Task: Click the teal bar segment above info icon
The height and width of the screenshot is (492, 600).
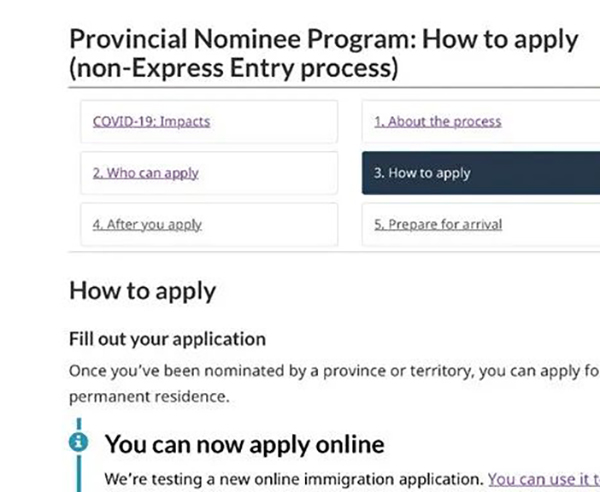Action: 79,424
